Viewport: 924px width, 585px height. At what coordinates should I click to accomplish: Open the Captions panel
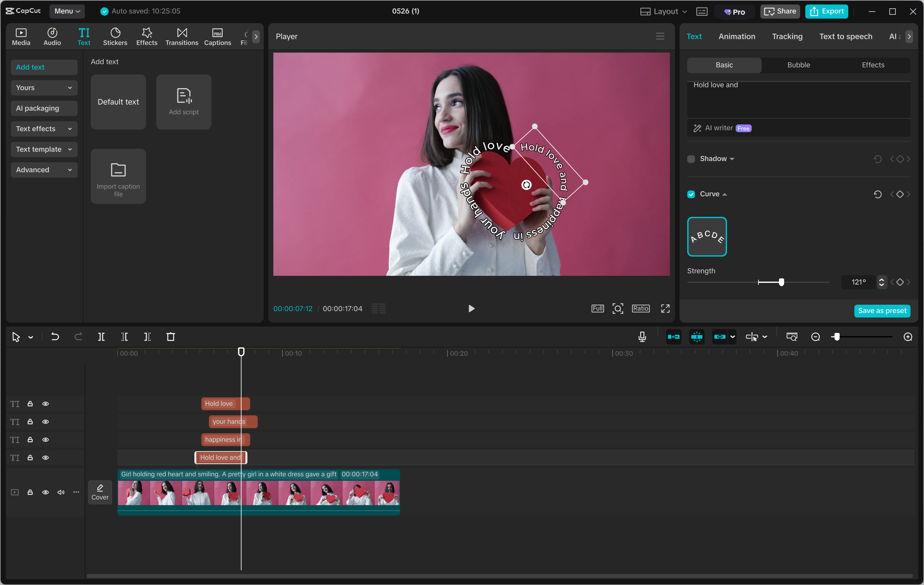[217, 36]
